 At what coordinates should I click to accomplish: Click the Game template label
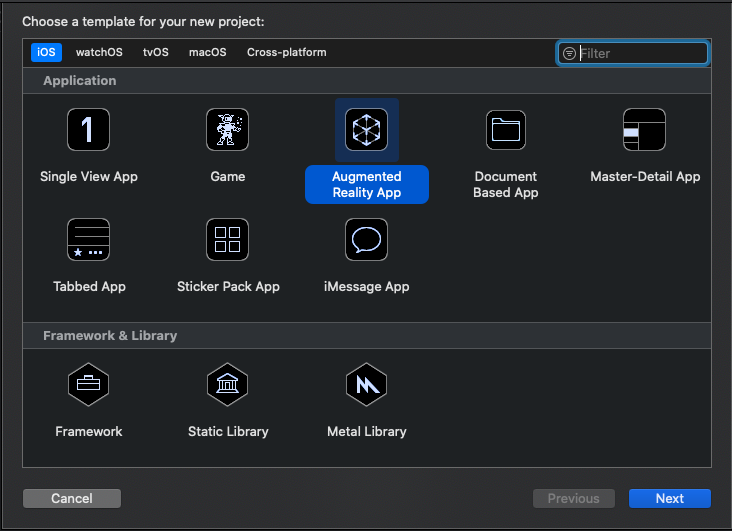point(227,177)
